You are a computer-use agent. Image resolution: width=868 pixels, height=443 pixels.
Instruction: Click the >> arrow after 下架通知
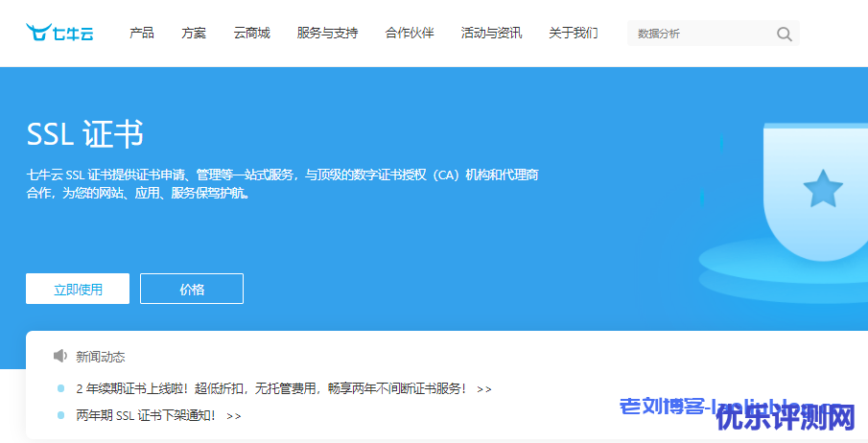point(234,416)
